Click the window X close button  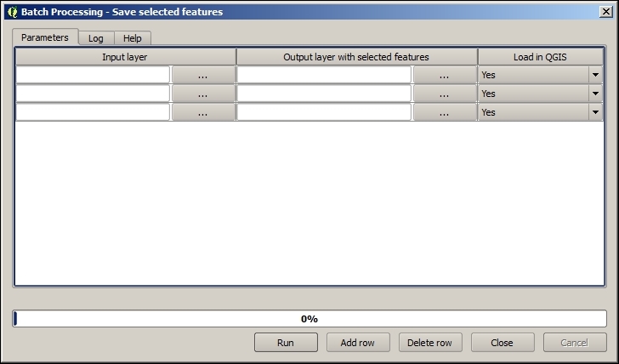606,12
